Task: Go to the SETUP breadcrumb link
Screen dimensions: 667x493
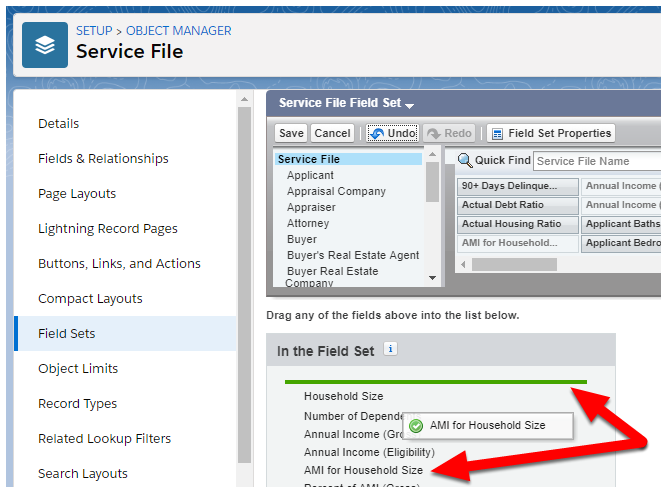Action: (x=94, y=31)
